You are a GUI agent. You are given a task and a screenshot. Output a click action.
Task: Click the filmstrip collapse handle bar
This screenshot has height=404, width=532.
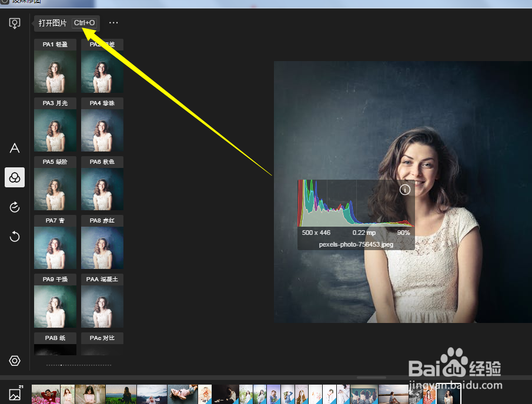372,377
